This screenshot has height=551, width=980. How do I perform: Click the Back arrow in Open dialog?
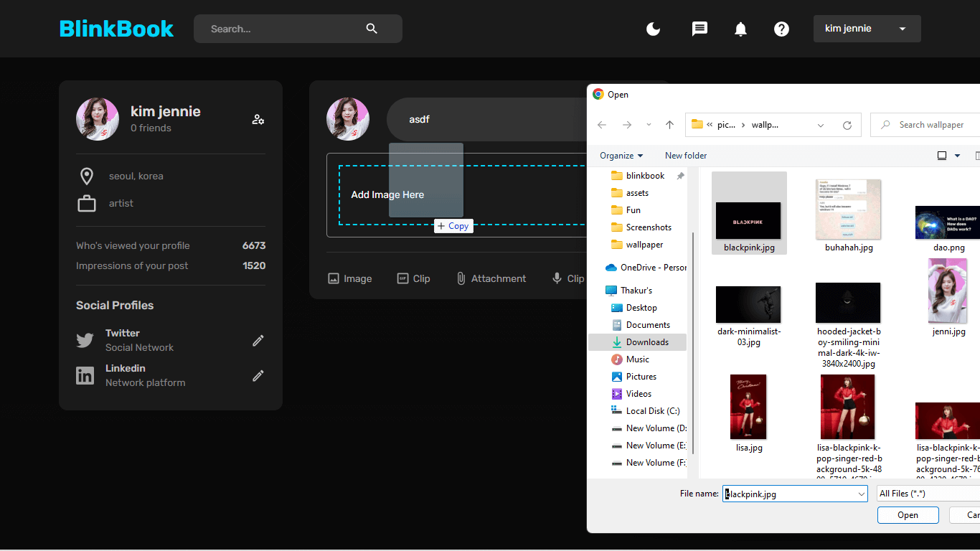[602, 125]
